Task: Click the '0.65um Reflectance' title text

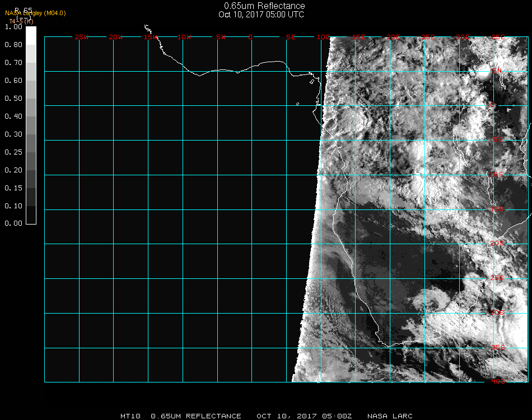Action: [x=264, y=6]
